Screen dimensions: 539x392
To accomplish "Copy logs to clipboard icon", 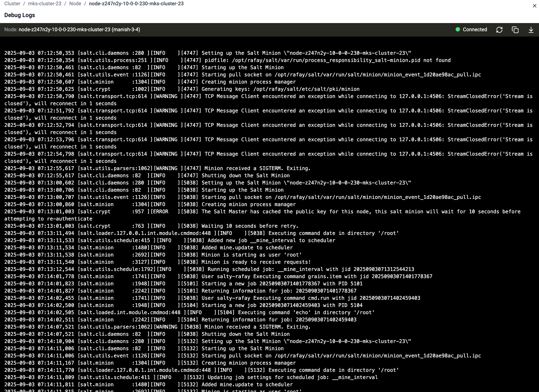I will 515,30.
